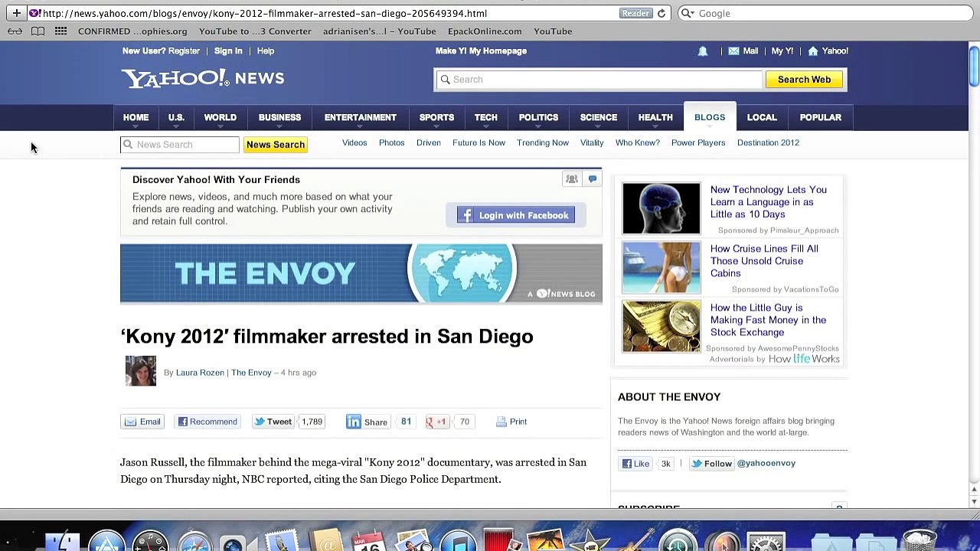
Task: Open the Videos sub-navigation link
Action: (354, 143)
